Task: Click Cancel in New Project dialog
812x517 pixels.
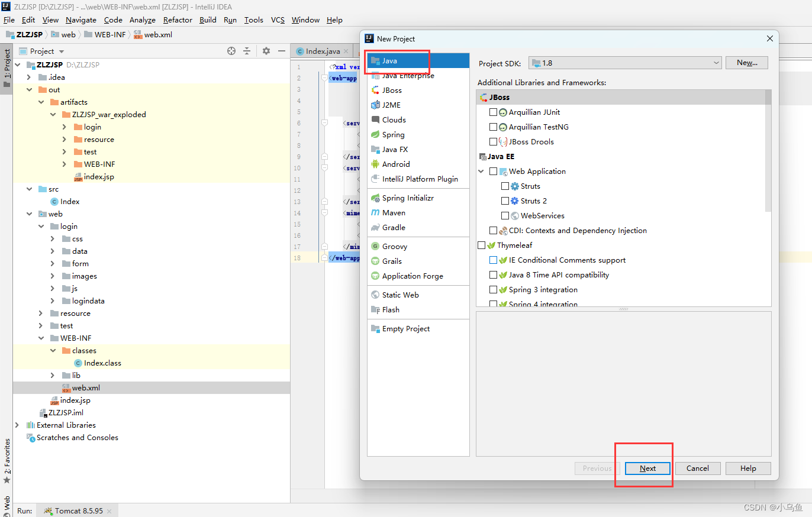Action: tap(698, 468)
